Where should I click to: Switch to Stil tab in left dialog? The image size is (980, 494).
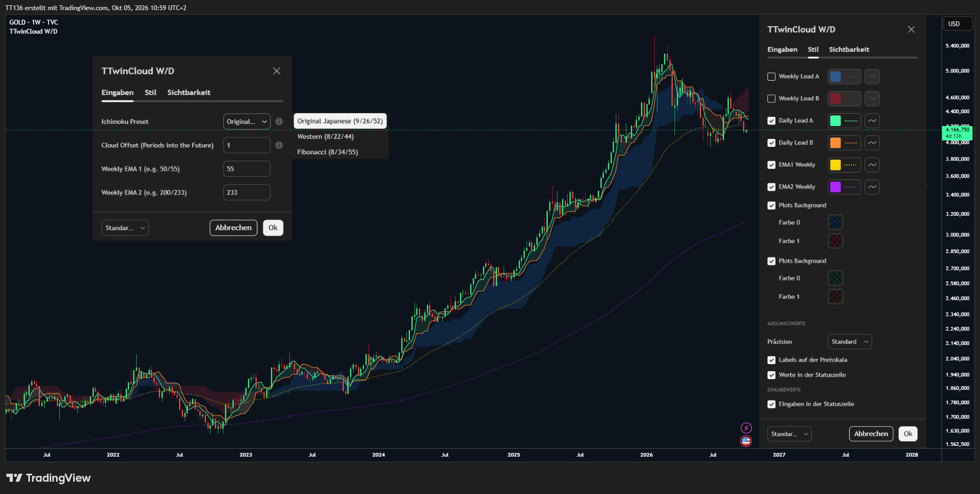click(x=151, y=92)
